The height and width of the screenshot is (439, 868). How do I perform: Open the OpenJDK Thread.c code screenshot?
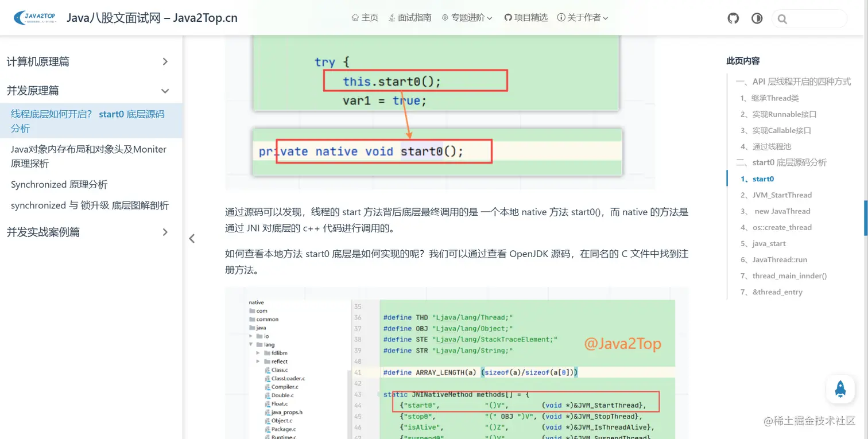[457, 363]
